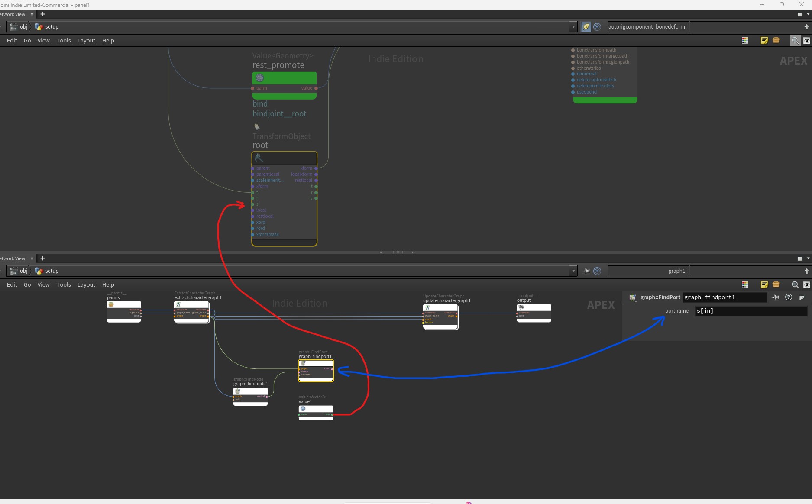Toggle follow selection target in lower pane
The height and width of the screenshot is (504, 812).
(x=597, y=271)
